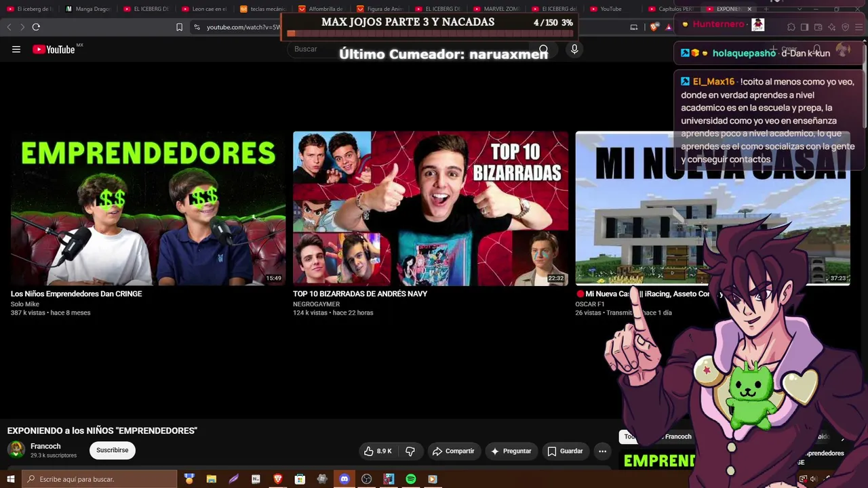This screenshot has height=488, width=868.
Task: Save the video with Guardar button
Action: 565,451
